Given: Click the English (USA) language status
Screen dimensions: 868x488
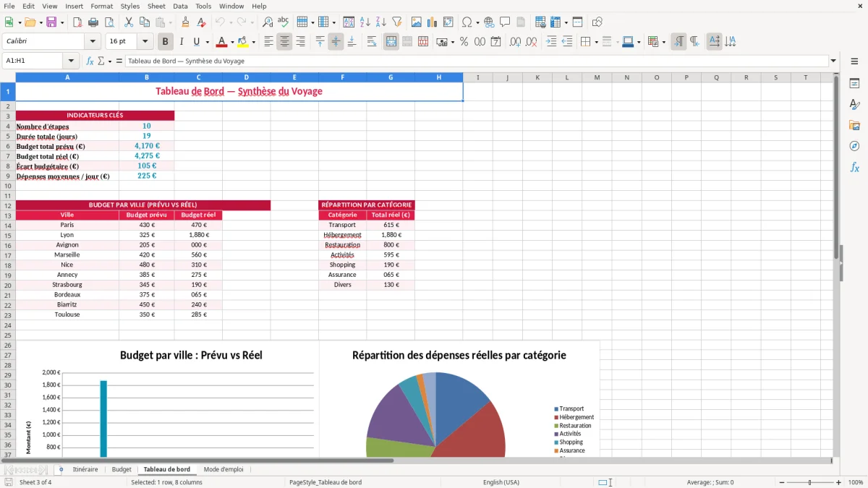Looking at the screenshot, I should pyautogui.click(x=501, y=482).
